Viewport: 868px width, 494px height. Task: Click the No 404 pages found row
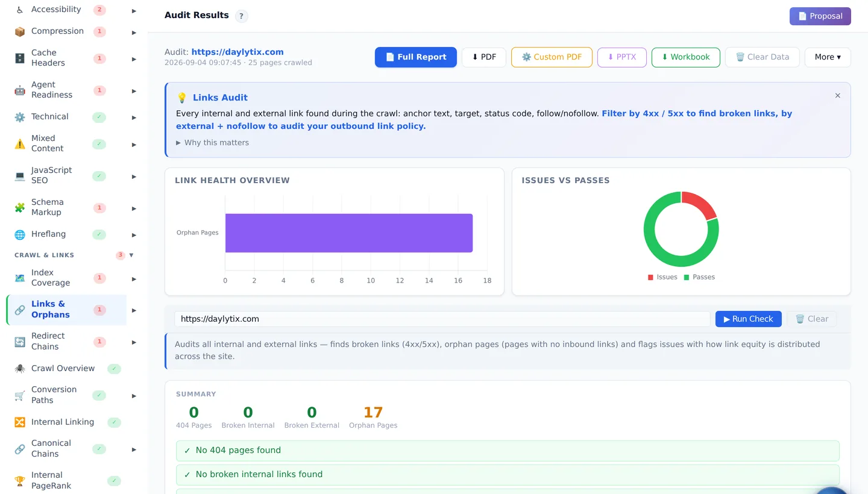click(508, 451)
